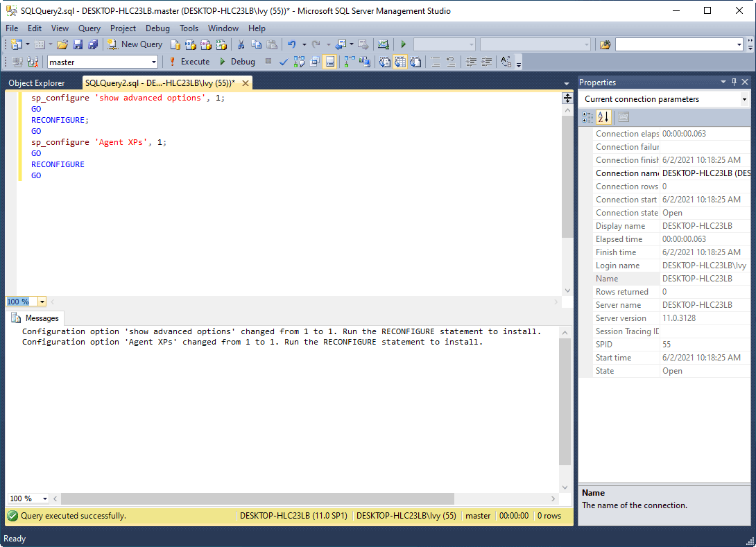Click the Execute button
Image resolution: width=756 pixels, height=547 pixels.
(189, 62)
